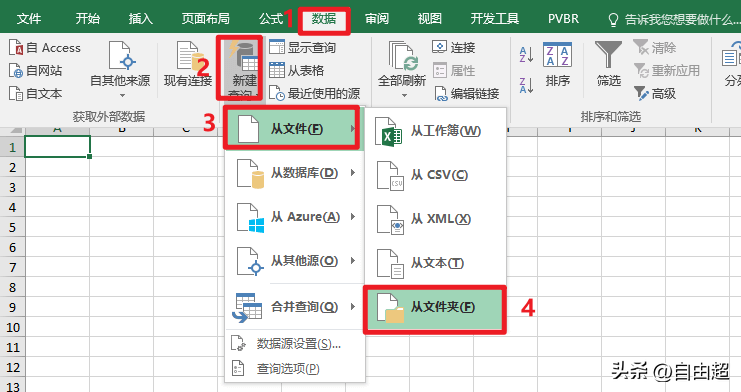Choose 从工作簿(W) option
Screen dimensions: 741x392
point(435,131)
